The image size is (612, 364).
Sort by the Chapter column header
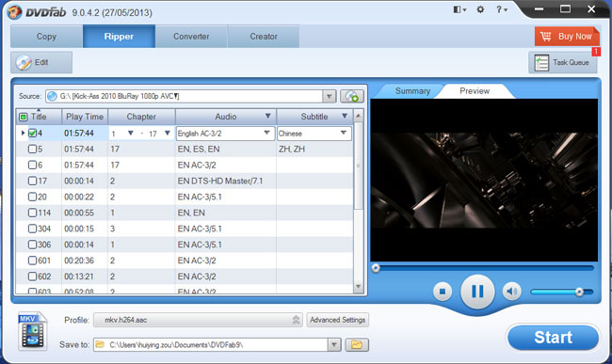click(141, 117)
